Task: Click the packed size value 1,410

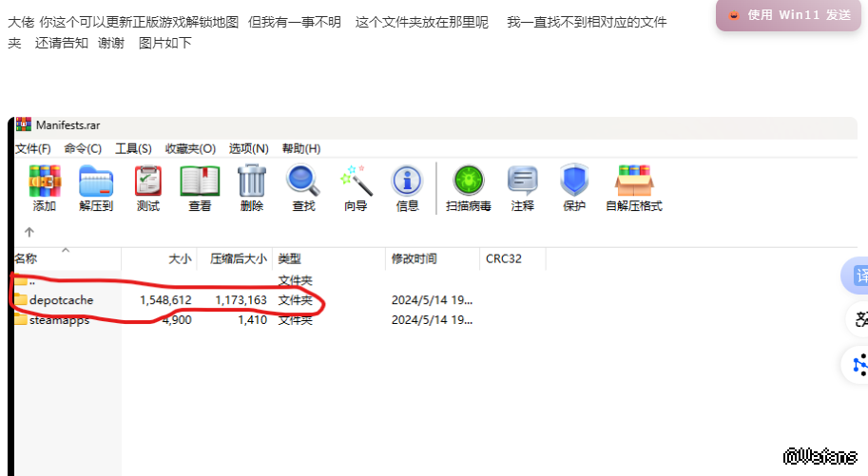Action: [x=253, y=320]
